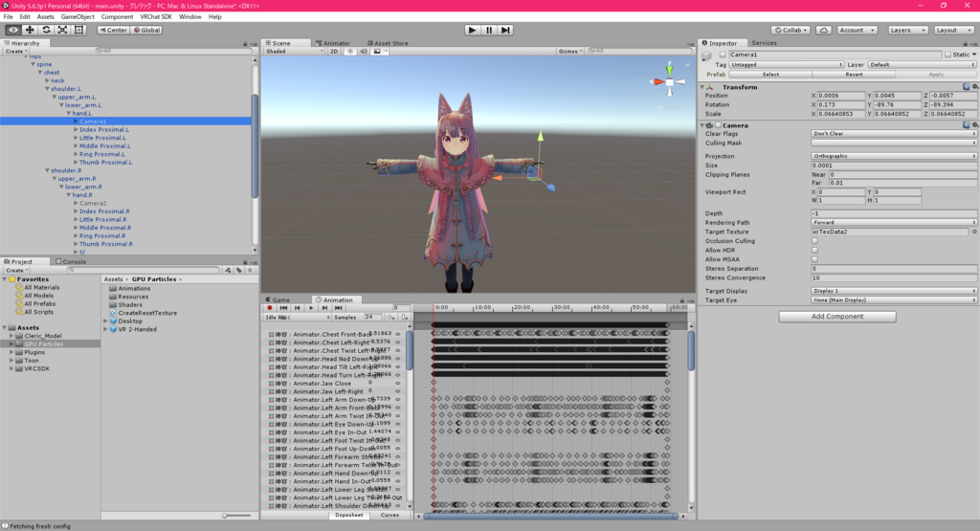
Task: Play the animation clip preview
Action: [x=311, y=308]
